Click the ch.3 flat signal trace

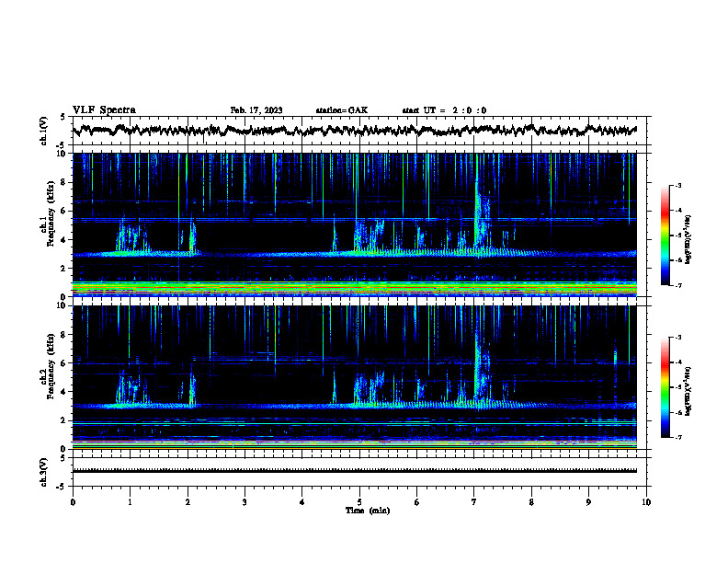click(x=354, y=471)
